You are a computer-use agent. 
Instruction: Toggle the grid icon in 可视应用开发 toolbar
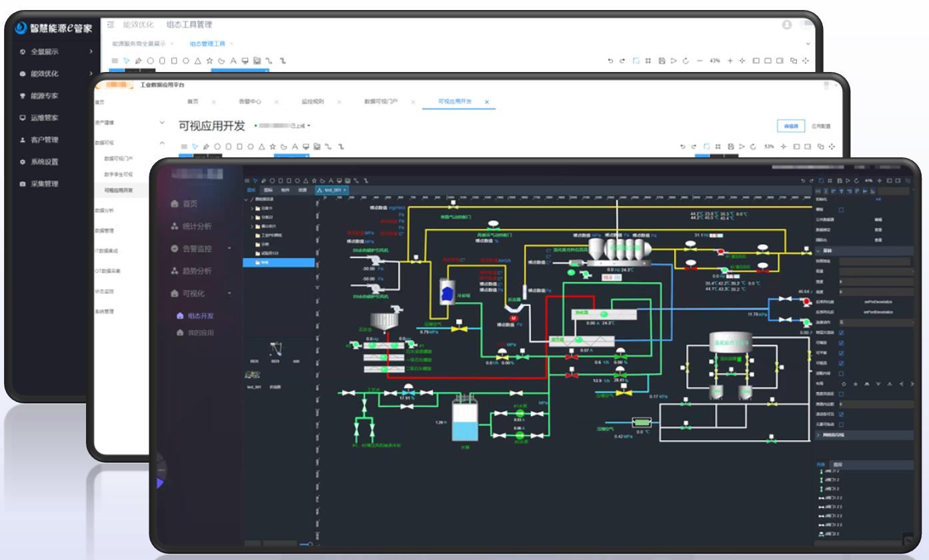718,145
